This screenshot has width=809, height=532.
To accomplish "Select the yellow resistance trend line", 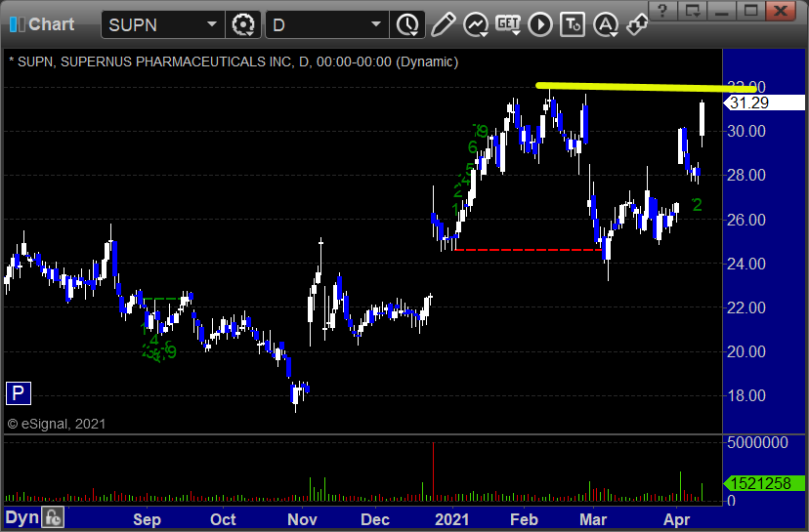I will click(x=647, y=88).
